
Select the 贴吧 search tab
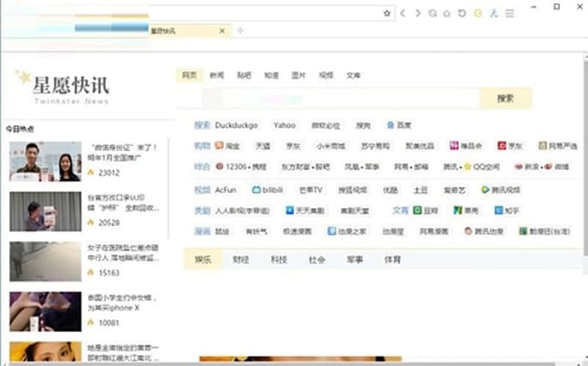point(244,75)
